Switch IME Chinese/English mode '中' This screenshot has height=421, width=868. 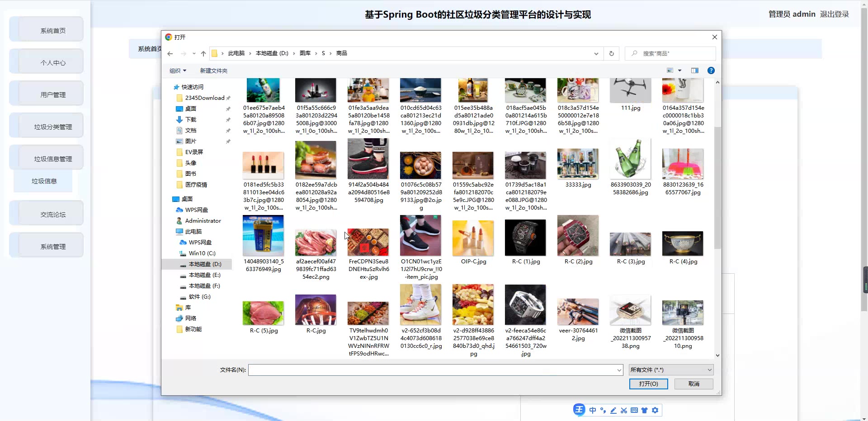593,410
